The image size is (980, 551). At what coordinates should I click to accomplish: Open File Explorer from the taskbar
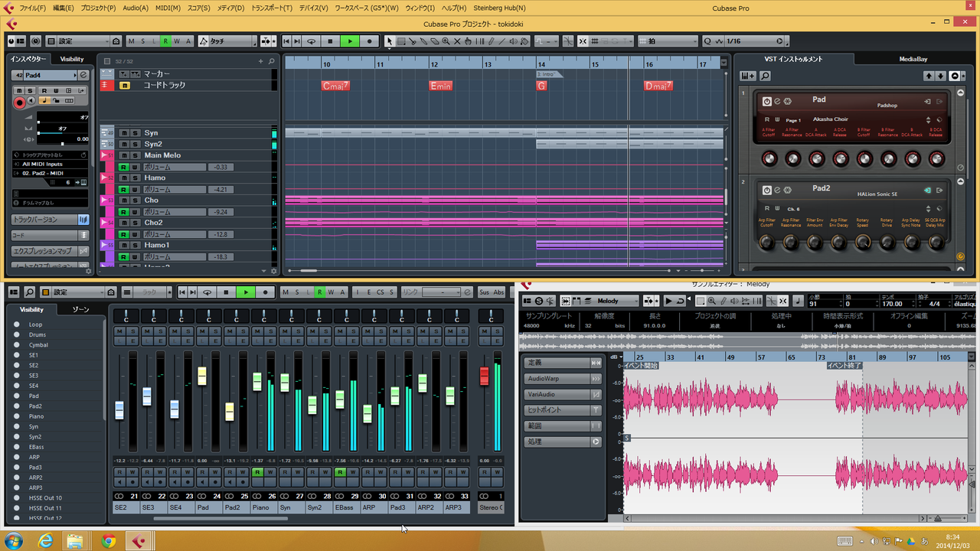click(75, 542)
